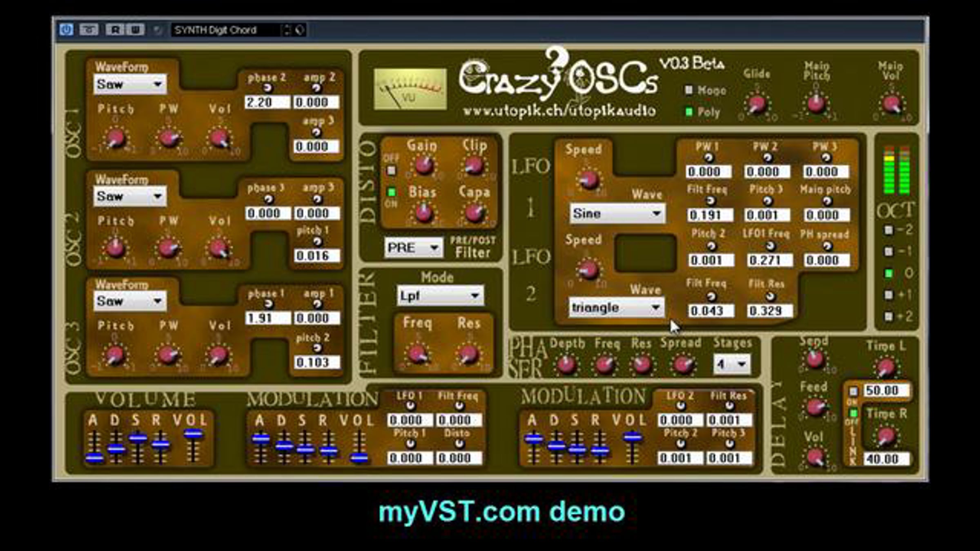
Task: Open LFO 2 Wave triangle dropdown
Action: pyautogui.click(x=616, y=307)
